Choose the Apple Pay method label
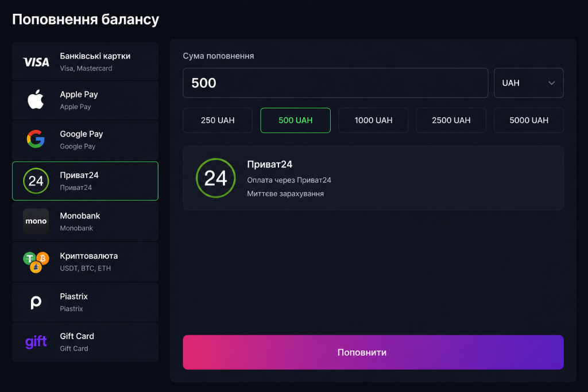588x392 pixels. click(79, 95)
